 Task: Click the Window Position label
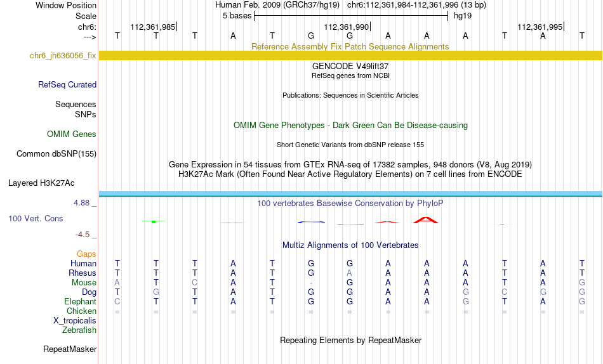pyautogui.click(x=66, y=5)
